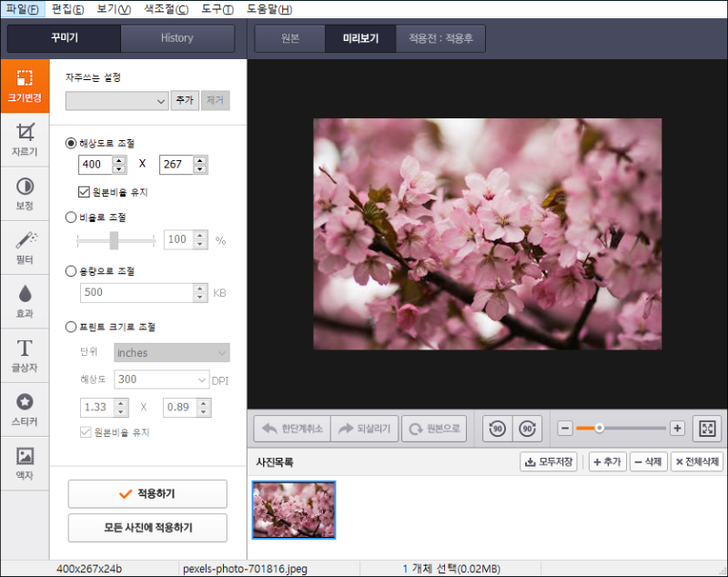Screen dimensions: 728x577
Task: Open the 해상도 300 DPI dropdown
Action: coord(162,380)
